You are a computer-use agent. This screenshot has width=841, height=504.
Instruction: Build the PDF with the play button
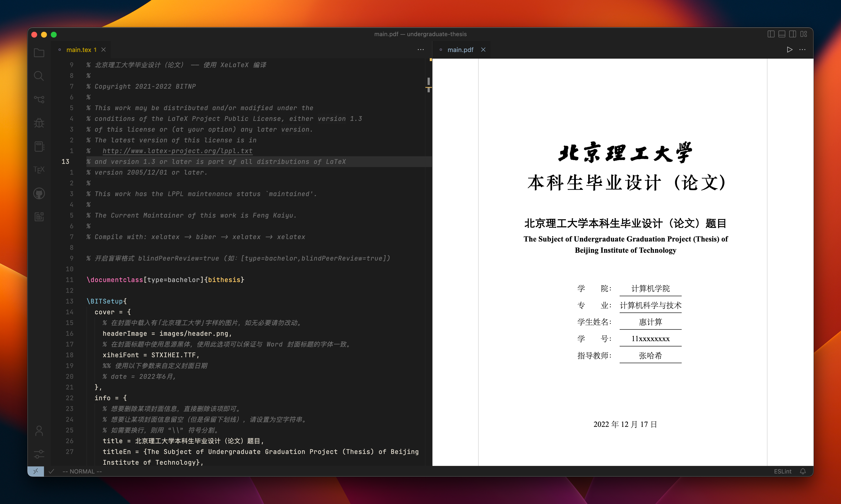(790, 50)
